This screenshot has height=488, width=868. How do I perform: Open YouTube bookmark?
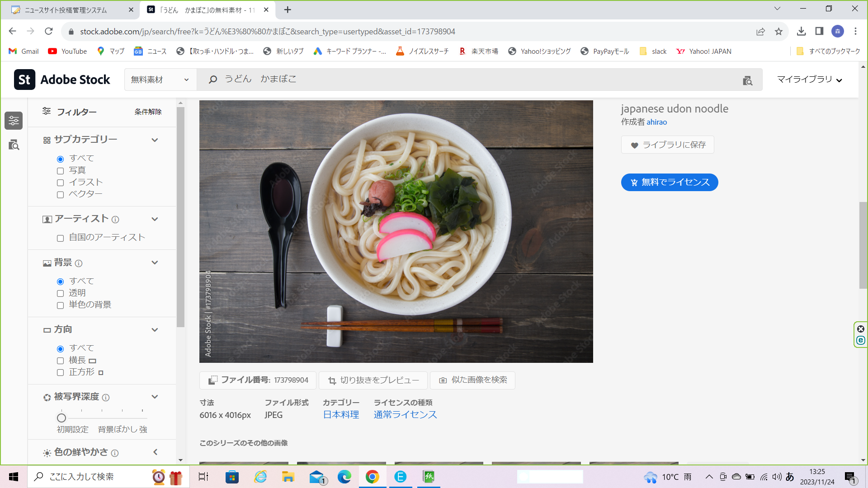(x=67, y=52)
